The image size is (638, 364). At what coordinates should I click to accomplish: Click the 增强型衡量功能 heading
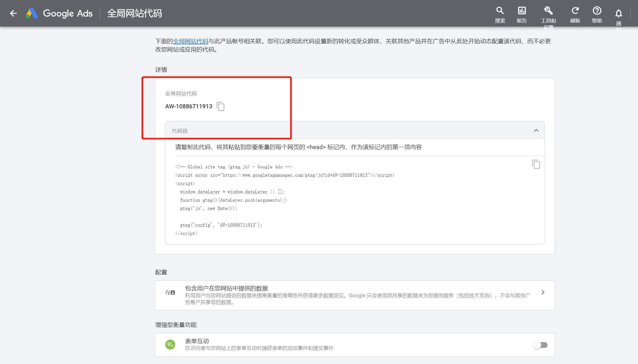click(x=176, y=325)
